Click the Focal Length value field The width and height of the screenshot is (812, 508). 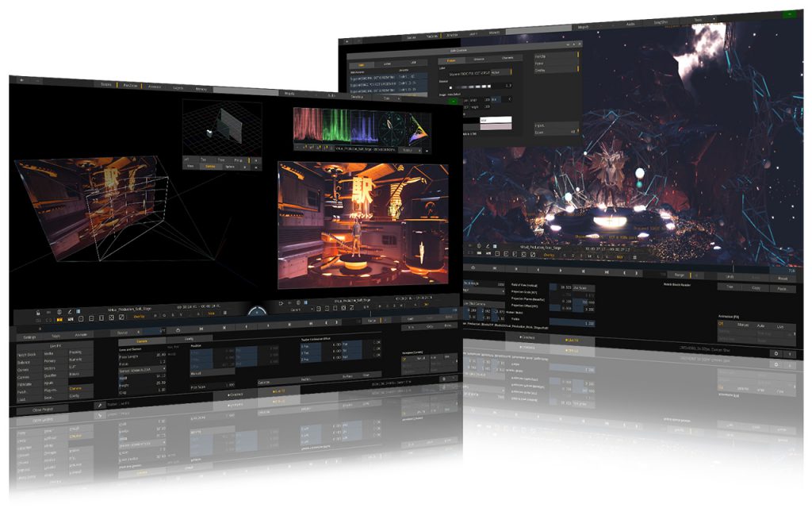click(159, 354)
